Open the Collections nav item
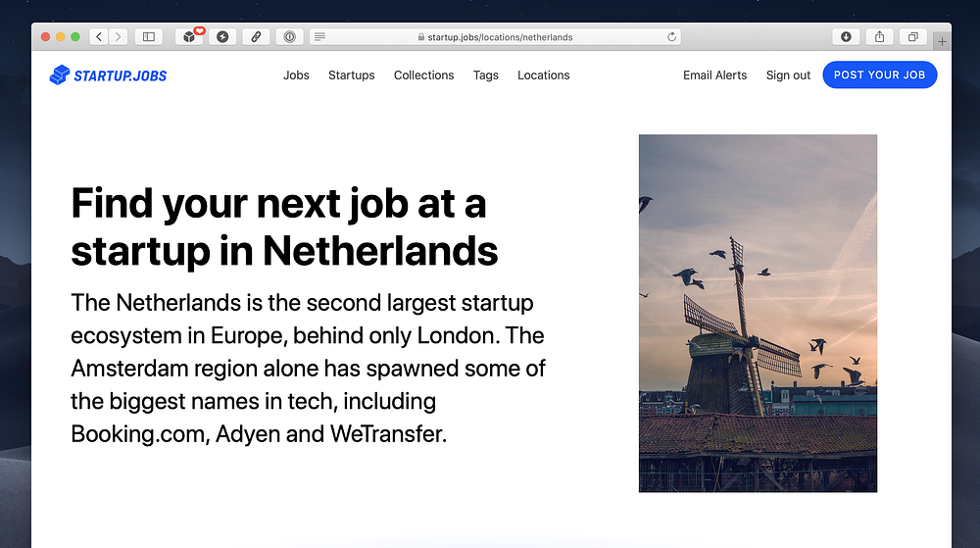980x548 pixels. pos(423,75)
